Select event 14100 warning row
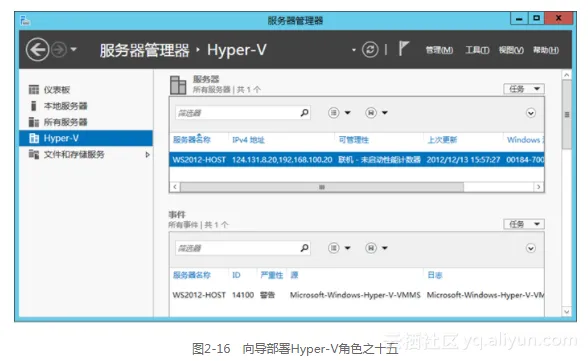 pos(357,295)
